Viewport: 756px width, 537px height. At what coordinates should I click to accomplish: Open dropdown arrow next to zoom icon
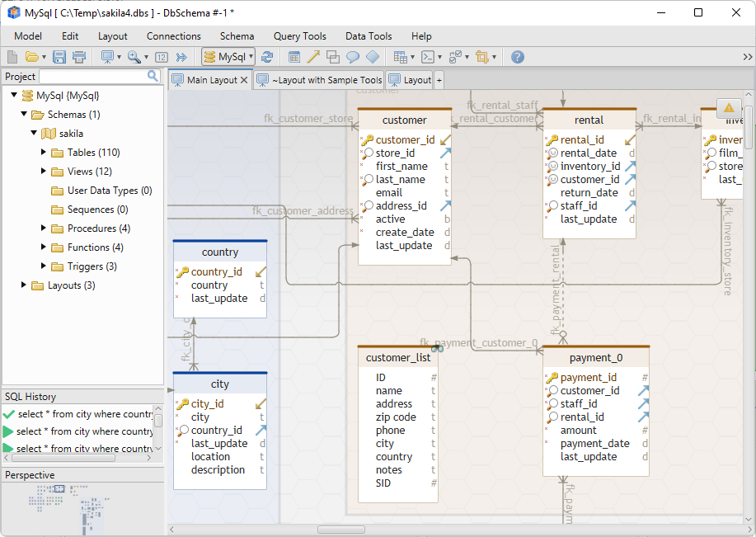click(146, 58)
